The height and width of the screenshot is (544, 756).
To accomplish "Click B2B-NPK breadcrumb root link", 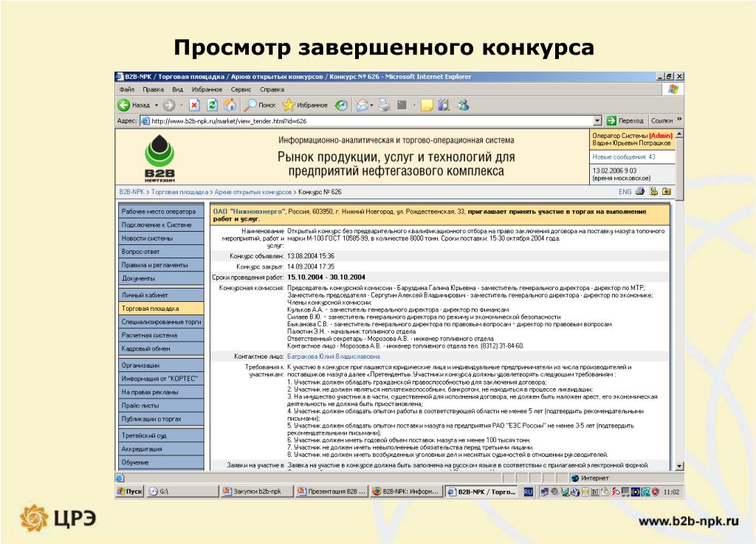I will 131,192.
